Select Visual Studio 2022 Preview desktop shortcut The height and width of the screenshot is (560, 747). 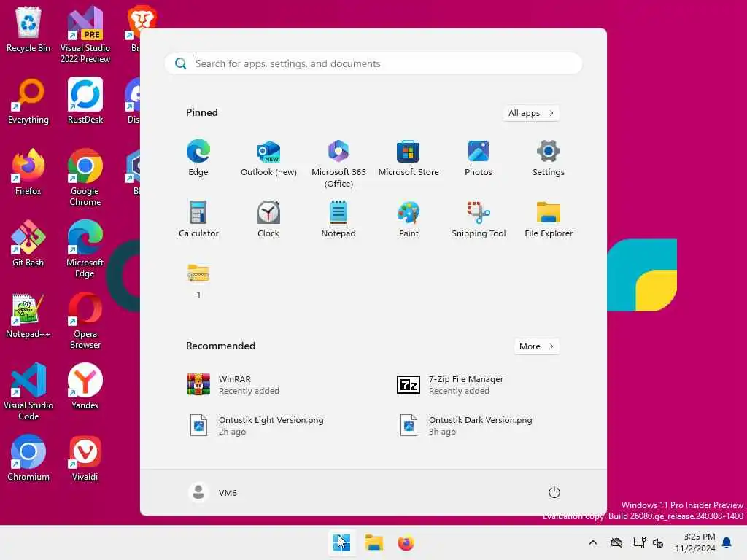(x=85, y=34)
